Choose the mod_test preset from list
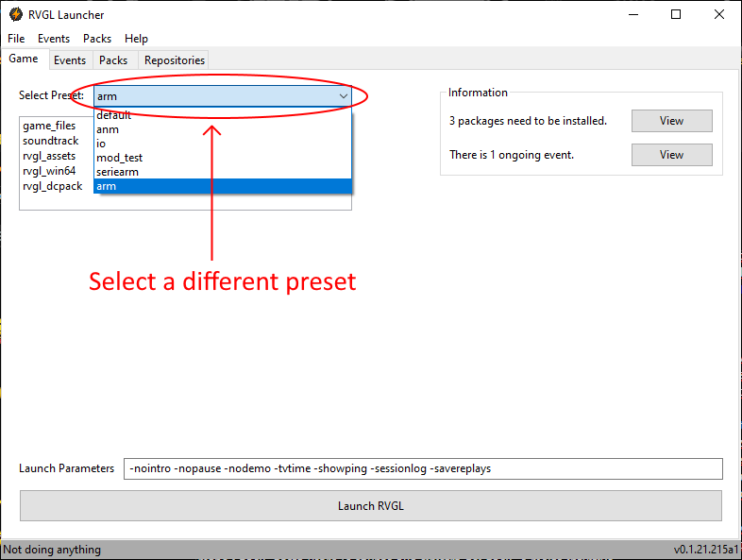742x560 pixels. 223,158
